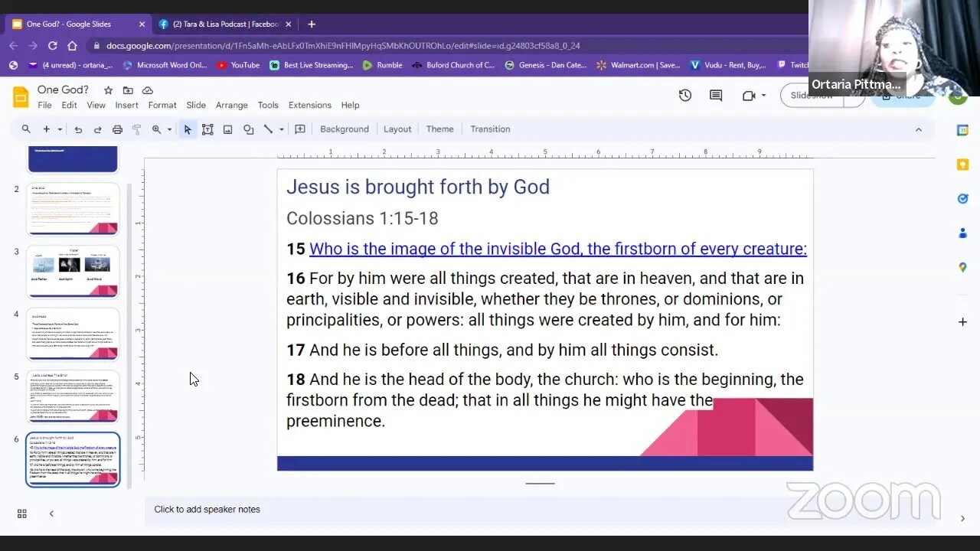Open the Format menu

click(x=162, y=106)
